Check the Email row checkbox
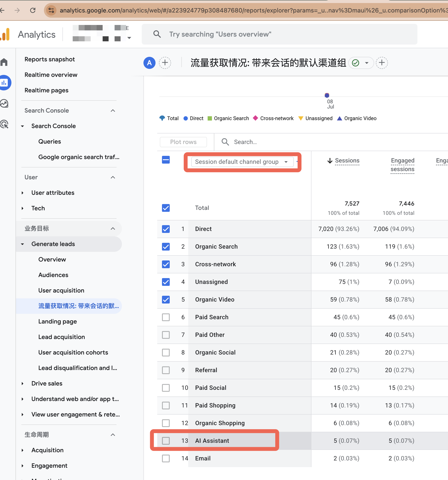Image resolution: width=448 pixels, height=480 pixels. click(166, 458)
